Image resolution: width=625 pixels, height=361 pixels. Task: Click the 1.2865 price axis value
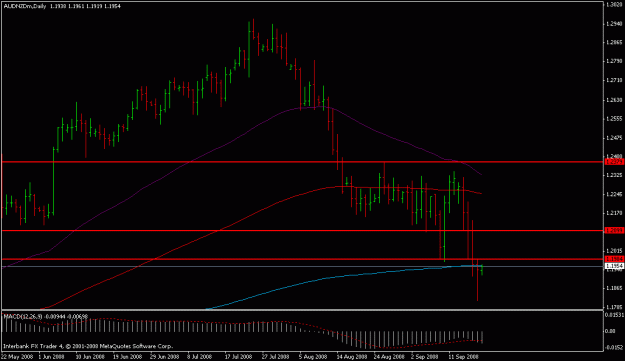coord(614,42)
